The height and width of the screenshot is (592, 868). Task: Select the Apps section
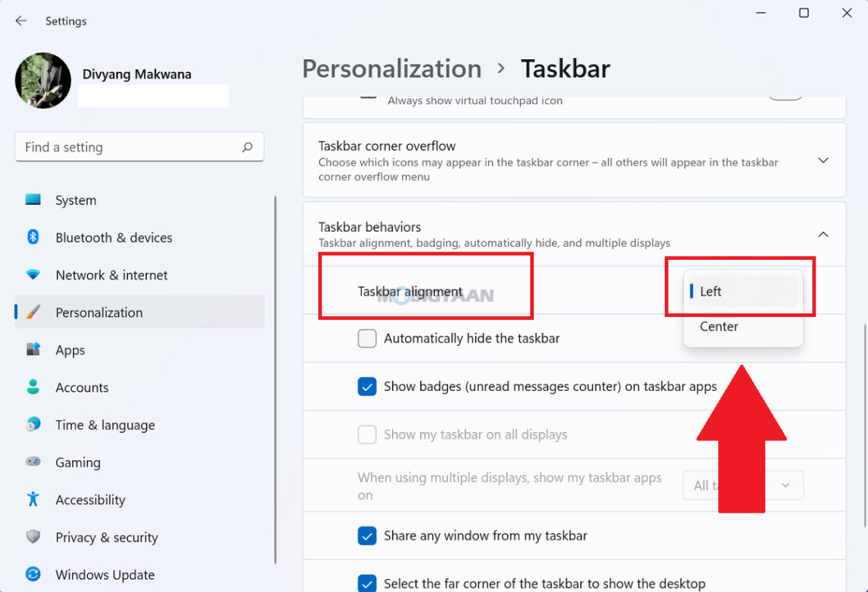tap(70, 350)
